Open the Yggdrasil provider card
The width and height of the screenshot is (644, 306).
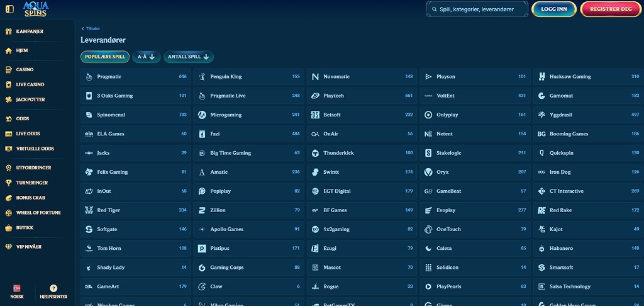tap(588, 115)
